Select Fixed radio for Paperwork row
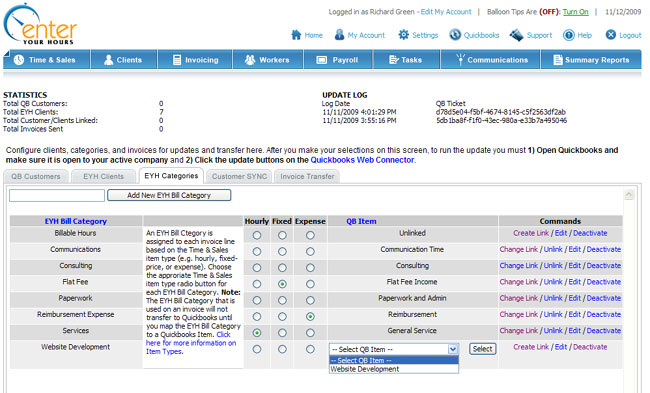 [282, 300]
